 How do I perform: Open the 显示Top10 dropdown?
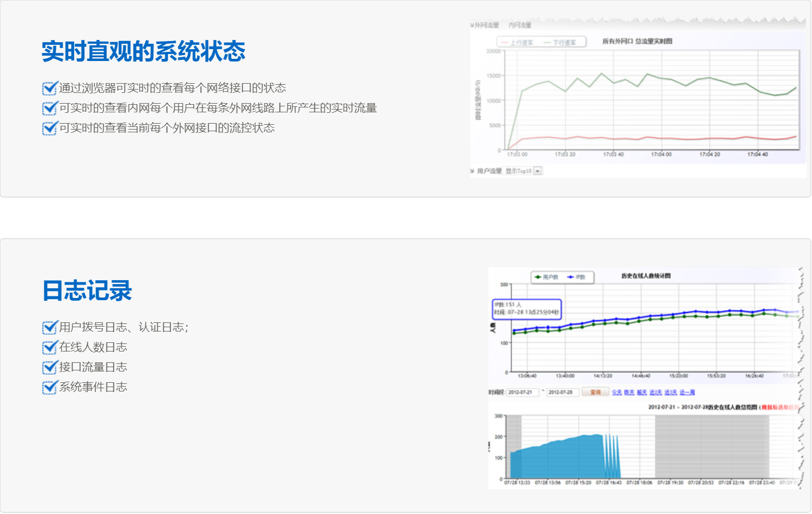[x=524, y=171]
